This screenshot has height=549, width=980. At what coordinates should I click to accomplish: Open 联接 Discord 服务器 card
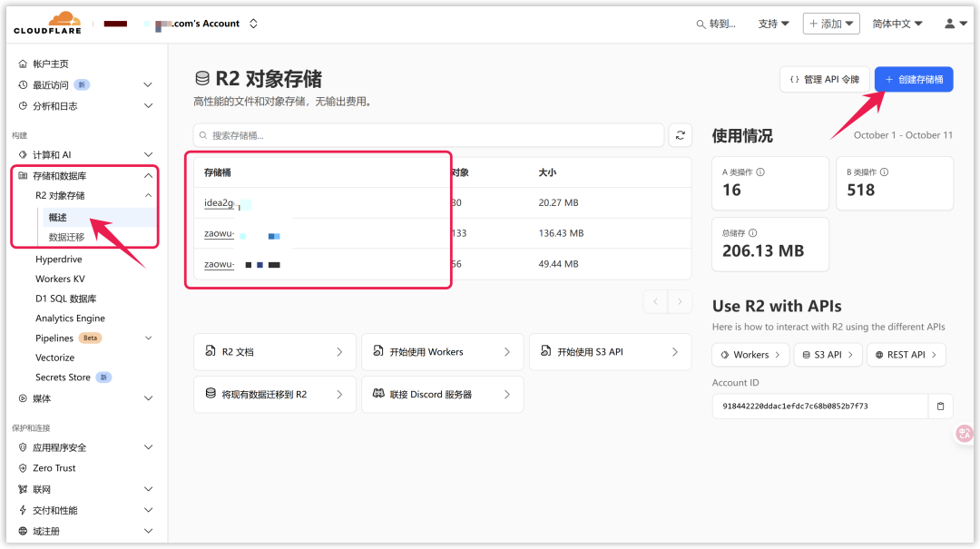pos(443,395)
